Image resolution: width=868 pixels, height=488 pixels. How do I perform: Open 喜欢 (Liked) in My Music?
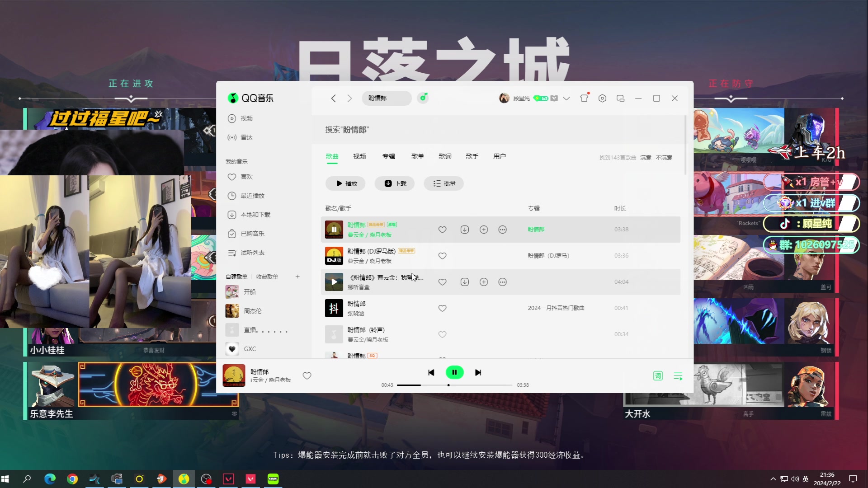click(241, 177)
